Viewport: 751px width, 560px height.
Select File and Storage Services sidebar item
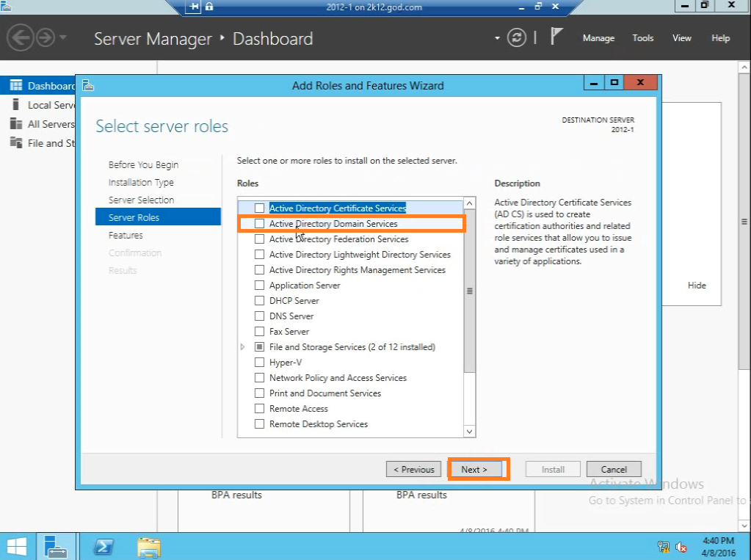38,143
